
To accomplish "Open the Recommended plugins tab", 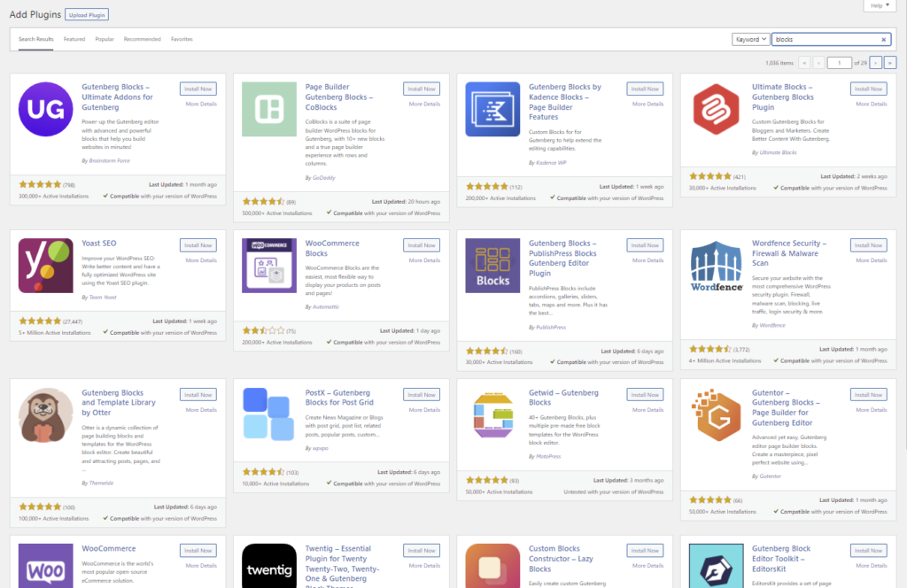I will point(143,39).
